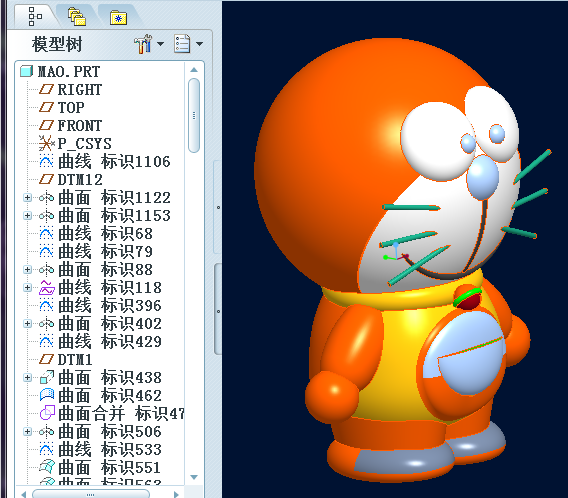Switch to the Favorites tab
Viewport: 568px width, 498px height.
point(118,18)
